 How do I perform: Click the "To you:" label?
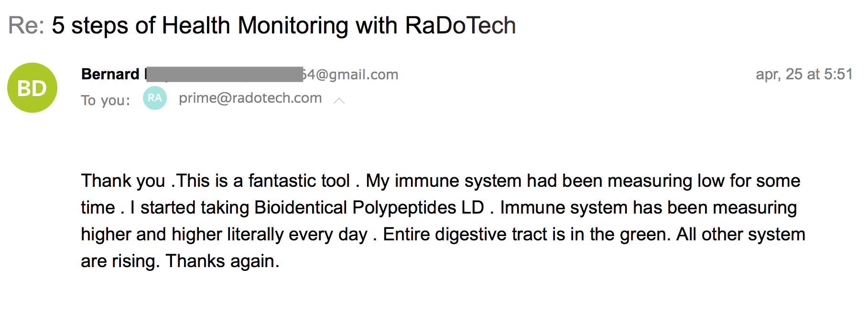click(x=106, y=100)
